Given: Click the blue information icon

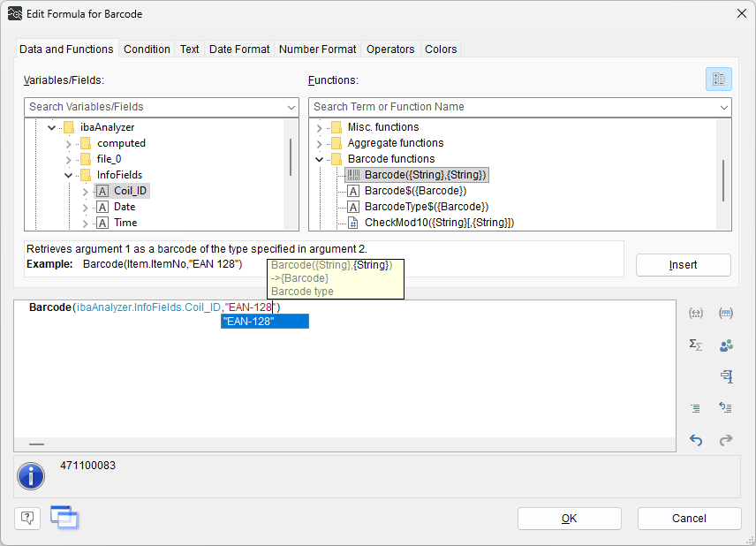Looking at the screenshot, I should coord(31,476).
